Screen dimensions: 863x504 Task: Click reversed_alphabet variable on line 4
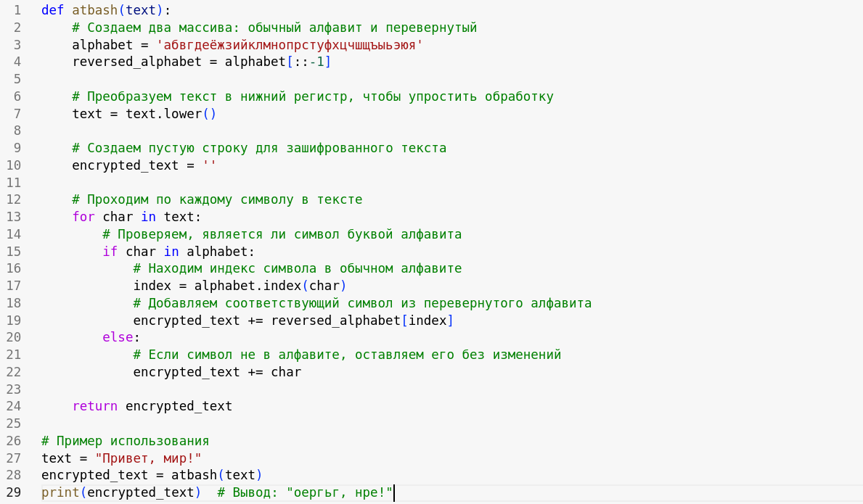136,62
